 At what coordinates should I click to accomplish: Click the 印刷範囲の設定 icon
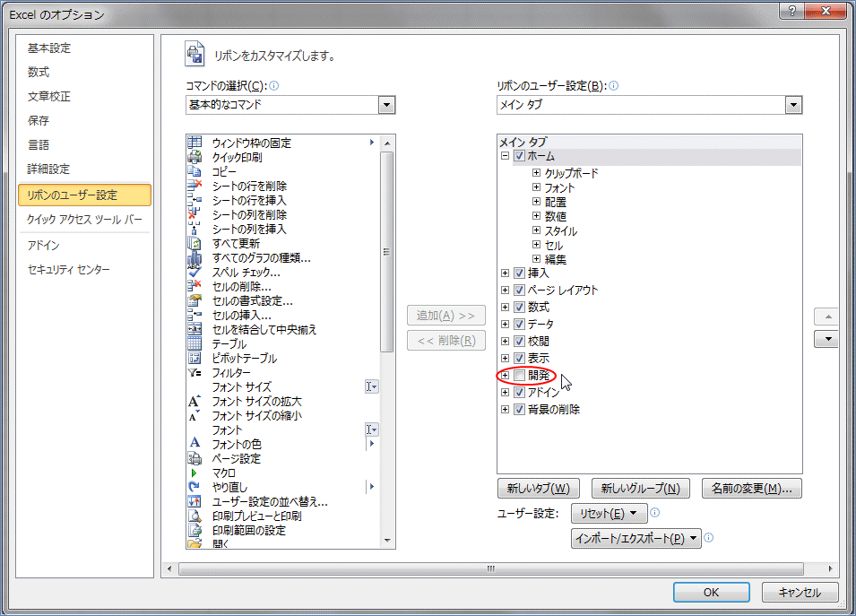point(195,530)
